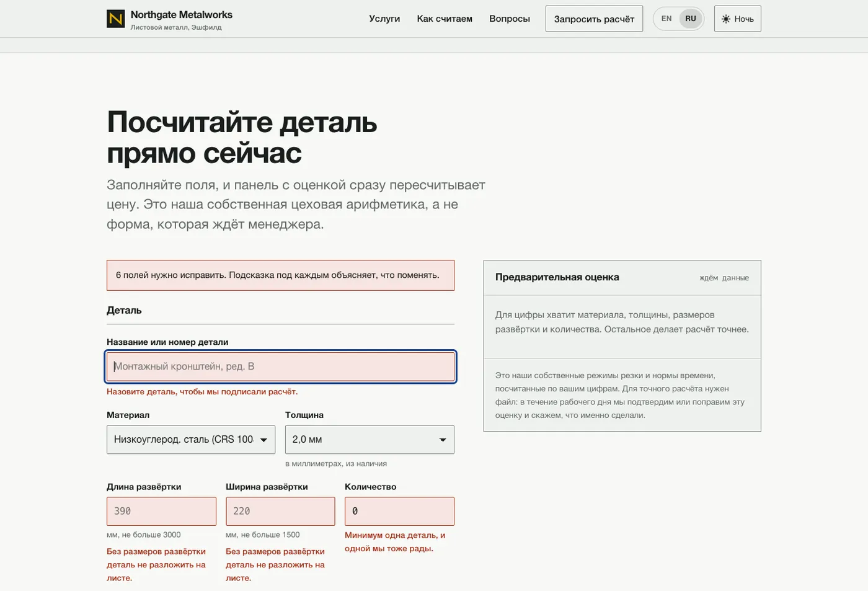Click the 'в миллиметрах, из наличия' hint

pyautogui.click(x=336, y=464)
